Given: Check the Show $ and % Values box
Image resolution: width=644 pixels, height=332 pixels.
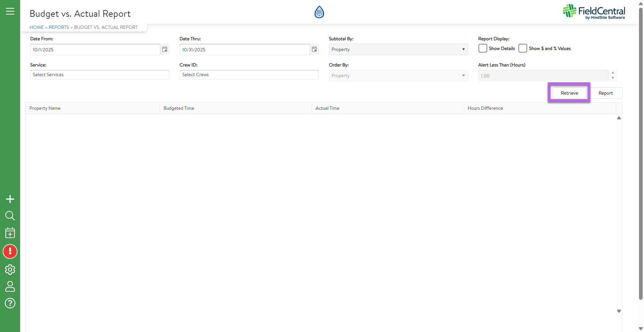Looking at the screenshot, I should coord(523,48).
